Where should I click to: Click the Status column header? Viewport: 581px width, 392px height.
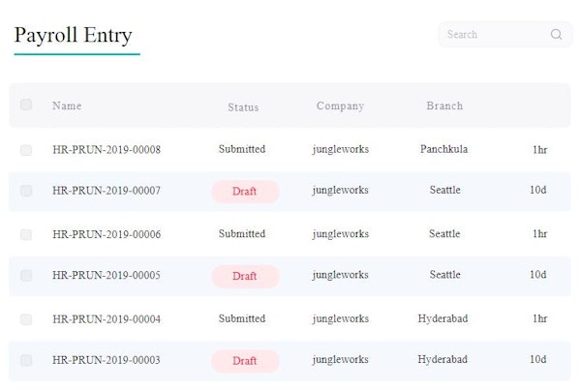click(243, 107)
